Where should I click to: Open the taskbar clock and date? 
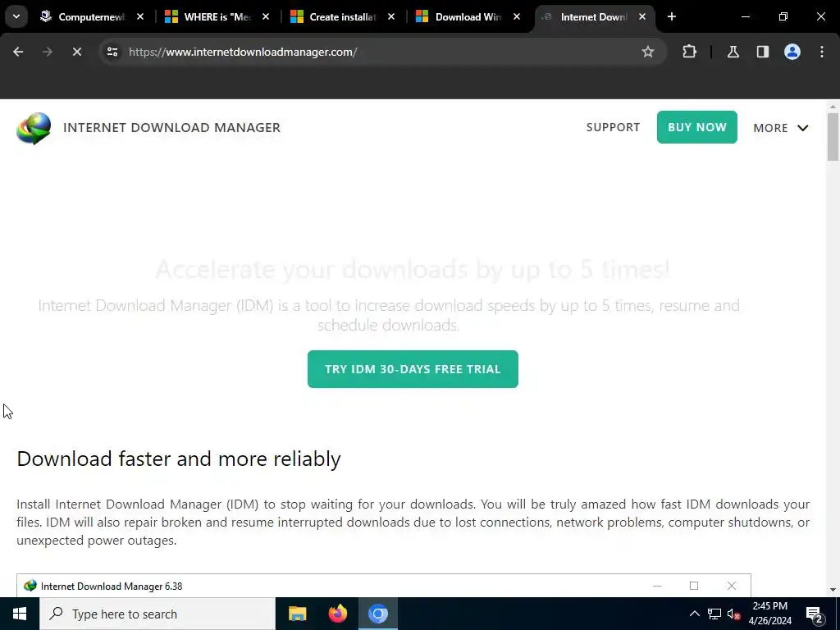(x=769, y=614)
